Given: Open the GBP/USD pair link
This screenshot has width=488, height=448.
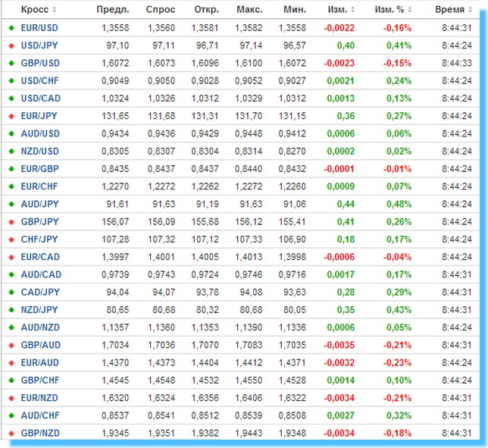Looking at the screenshot, I should coord(40,63).
